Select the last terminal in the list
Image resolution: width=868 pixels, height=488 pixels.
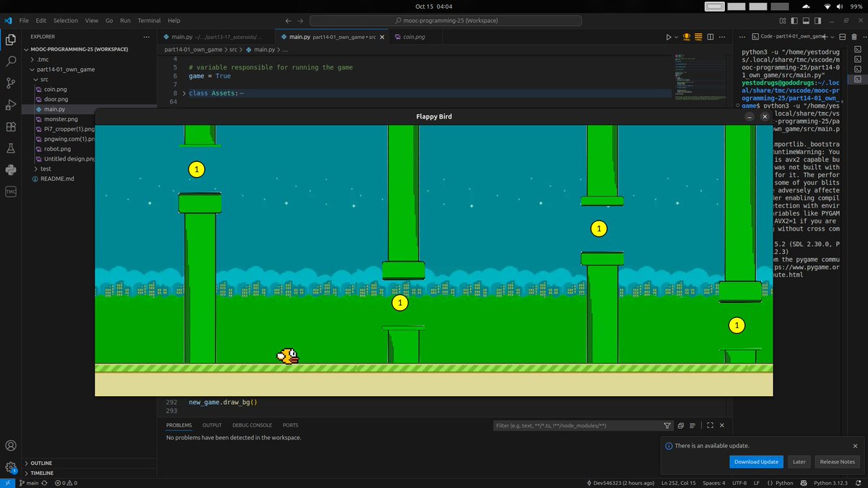point(858,78)
